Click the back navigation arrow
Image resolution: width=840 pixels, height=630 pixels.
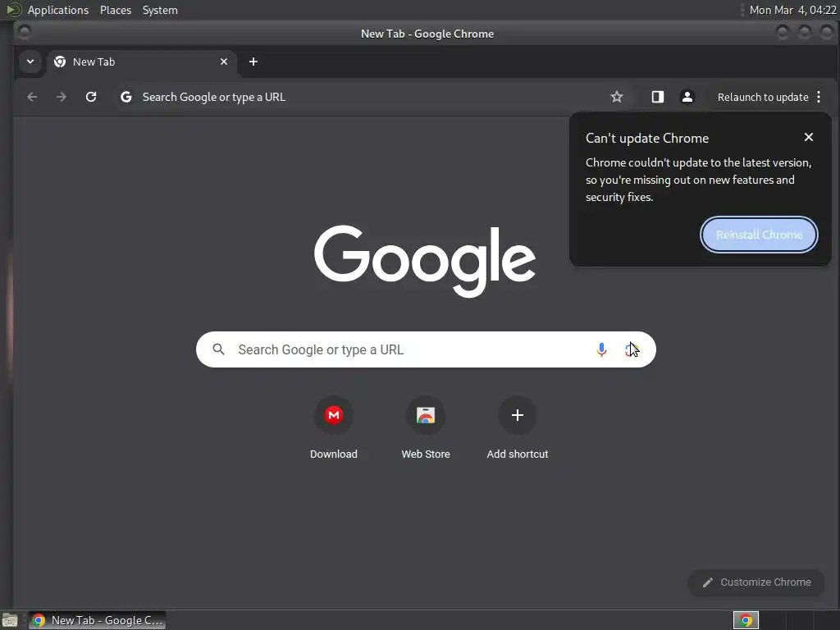[32, 97]
